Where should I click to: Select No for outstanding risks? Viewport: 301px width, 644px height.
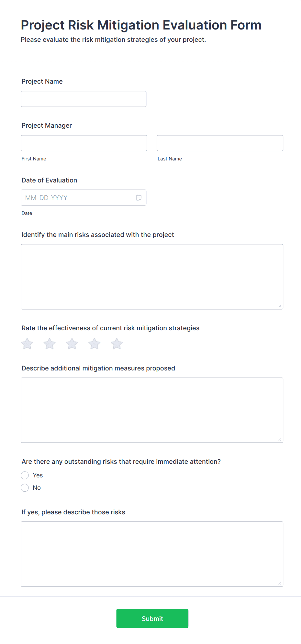pos(25,488)
